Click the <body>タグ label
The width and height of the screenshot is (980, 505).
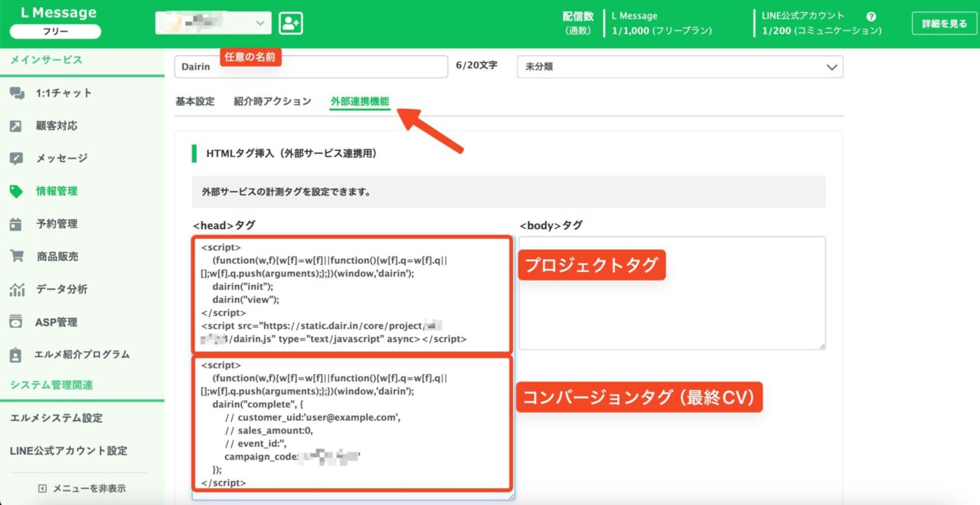(550, 225)
